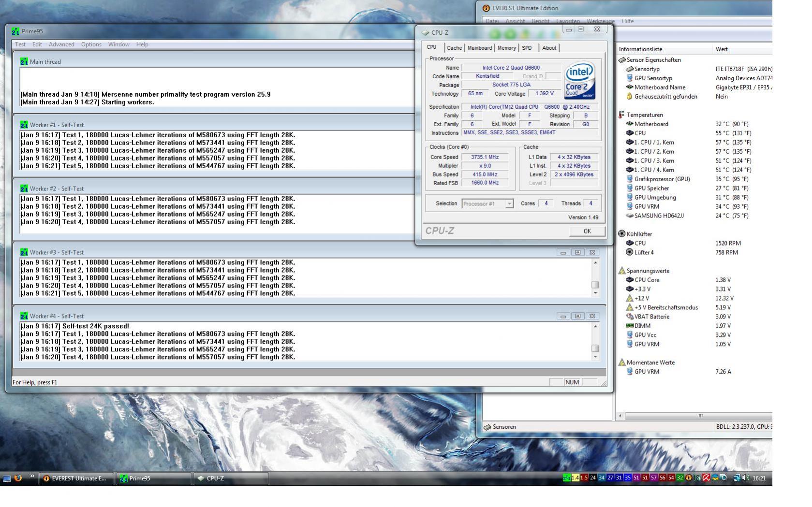
Task: Click the red Avira antivirus tray icon
Action: 706,478
